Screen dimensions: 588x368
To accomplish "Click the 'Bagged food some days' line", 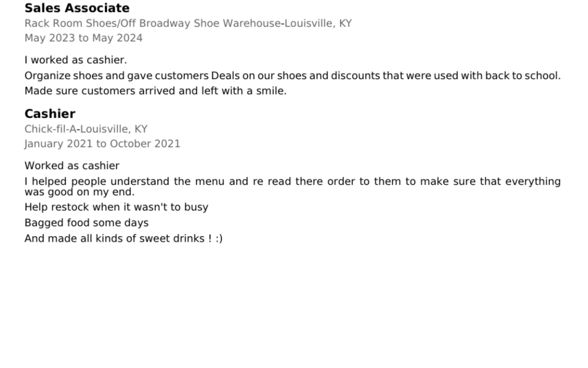I will (x=86, y=223).
